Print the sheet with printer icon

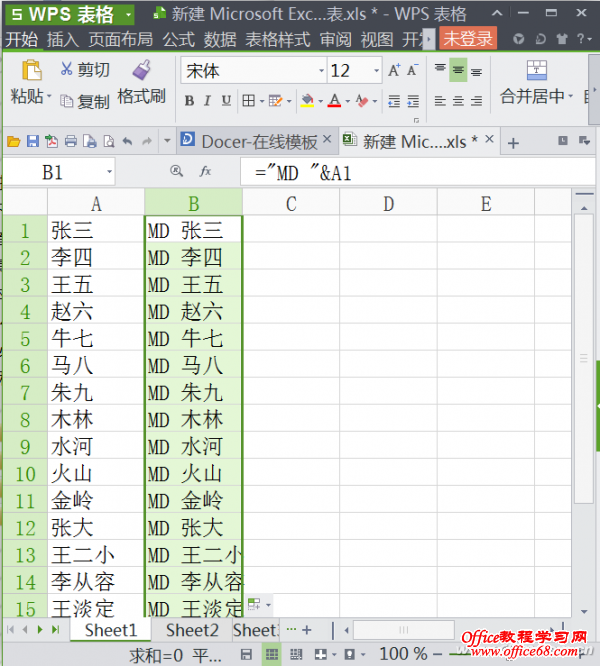tap(71, 141)
